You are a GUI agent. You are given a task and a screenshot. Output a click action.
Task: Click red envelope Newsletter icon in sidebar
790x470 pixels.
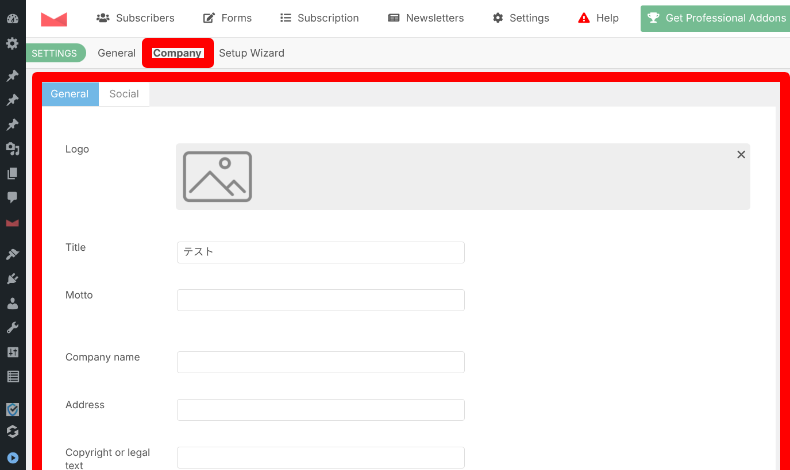click(13, 223)
